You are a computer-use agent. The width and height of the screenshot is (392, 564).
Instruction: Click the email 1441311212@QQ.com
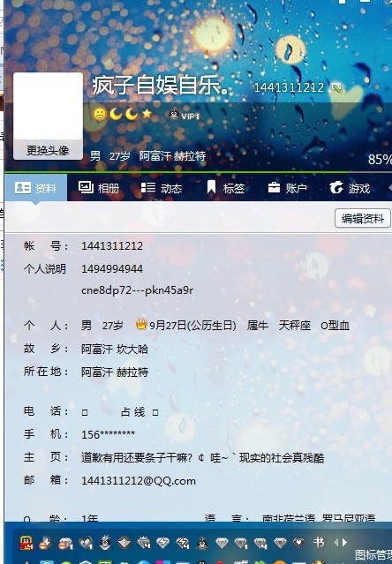(x=139, y=481)
